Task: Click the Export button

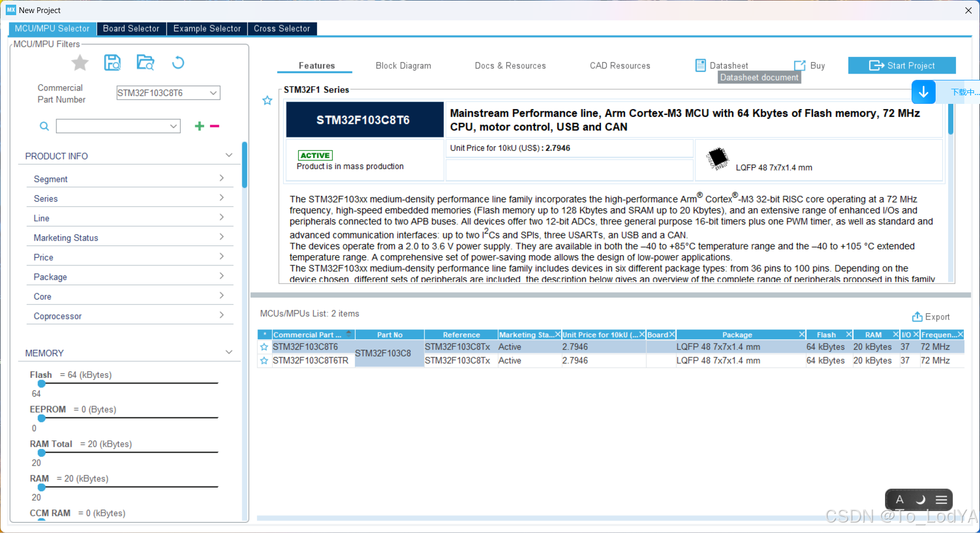Action: [x=930, y=317]
